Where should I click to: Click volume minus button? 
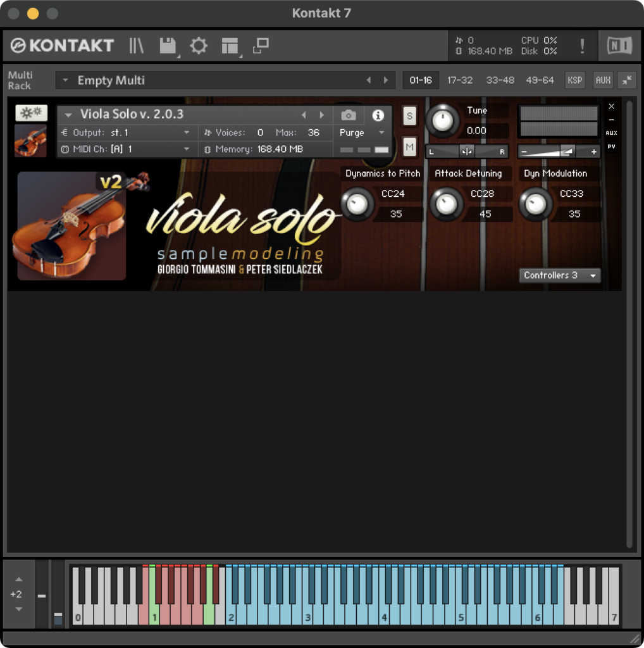tap(524, 152)
